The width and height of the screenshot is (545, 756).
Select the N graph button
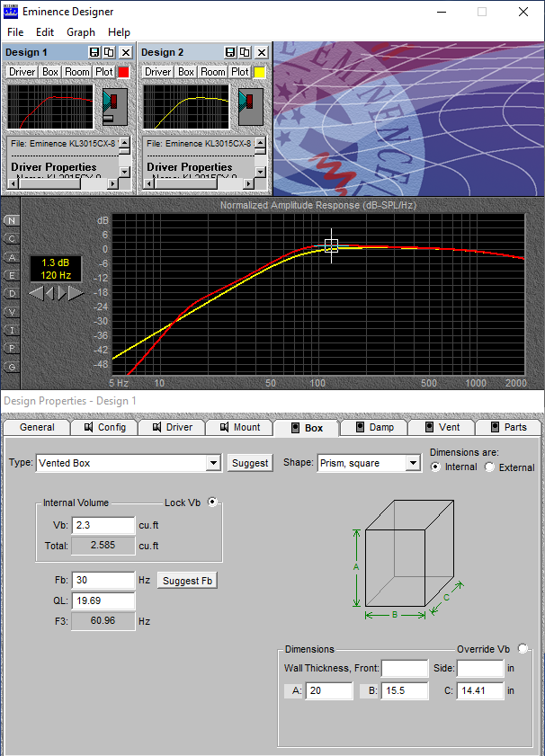[12, 220]
